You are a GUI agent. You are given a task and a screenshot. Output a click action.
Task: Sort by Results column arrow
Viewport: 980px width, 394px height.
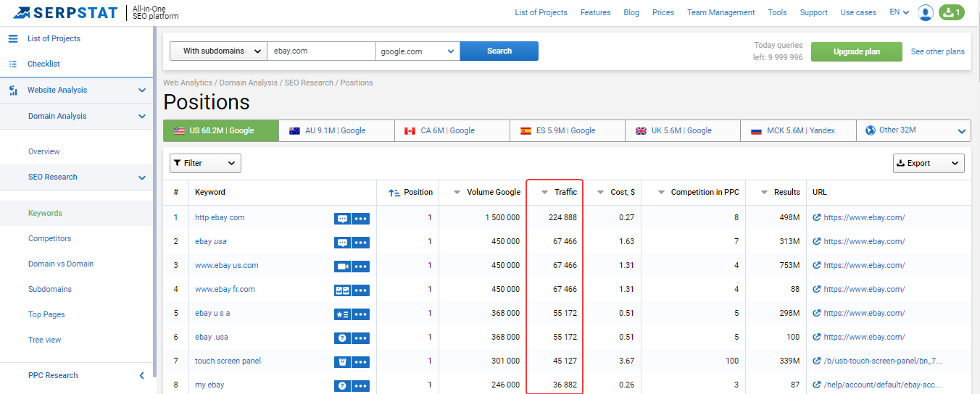pos(765,193)
